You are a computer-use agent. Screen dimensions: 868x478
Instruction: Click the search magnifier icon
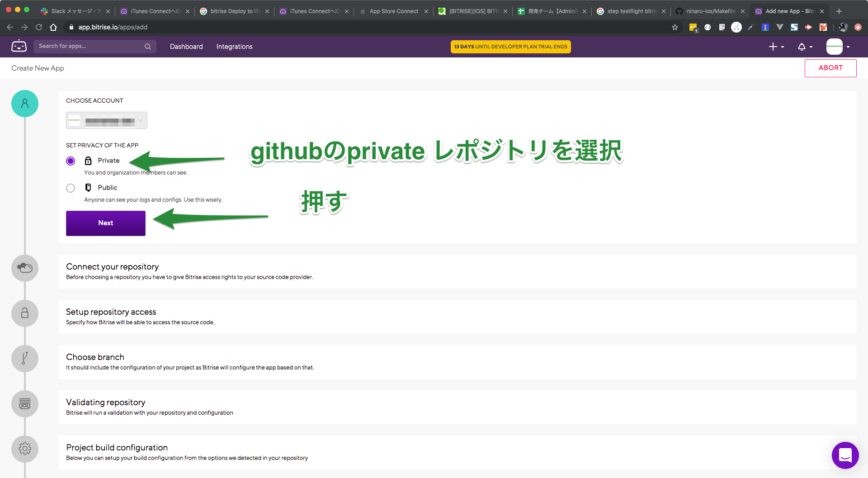click(x=148, y=47)
